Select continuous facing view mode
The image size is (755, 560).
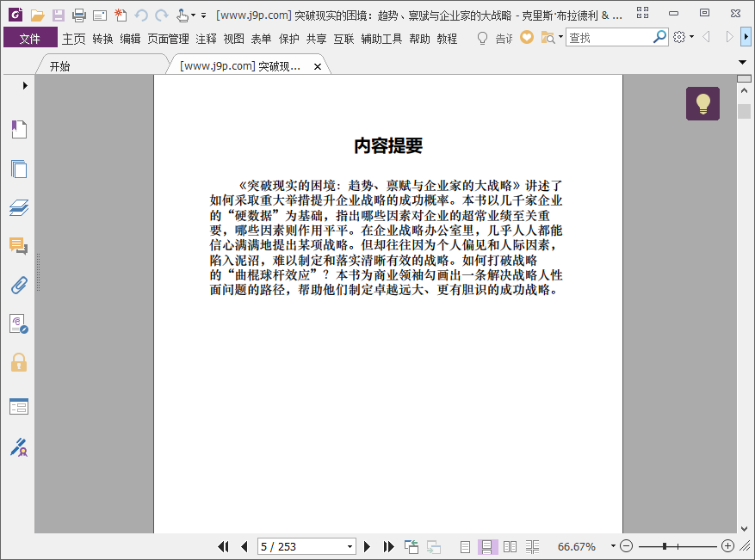point(532,546)
